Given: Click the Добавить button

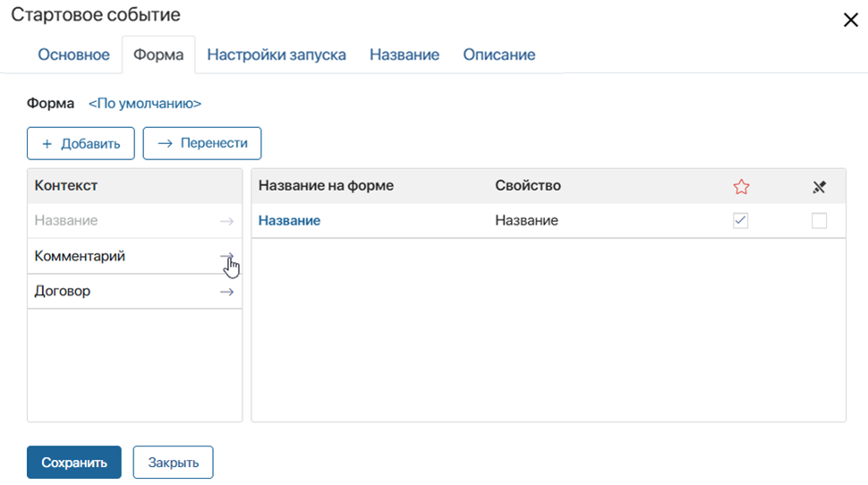Looking at the screenshot, I should click(81, 143).
